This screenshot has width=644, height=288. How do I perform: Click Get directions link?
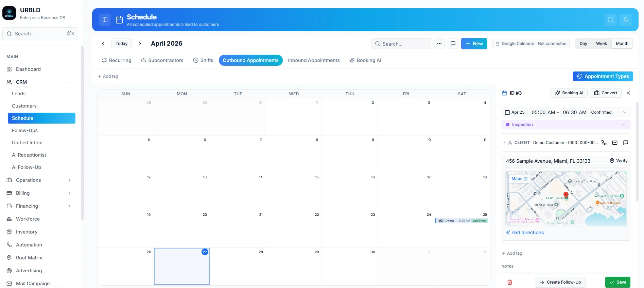pyautogui.click(x=525, y=233)
